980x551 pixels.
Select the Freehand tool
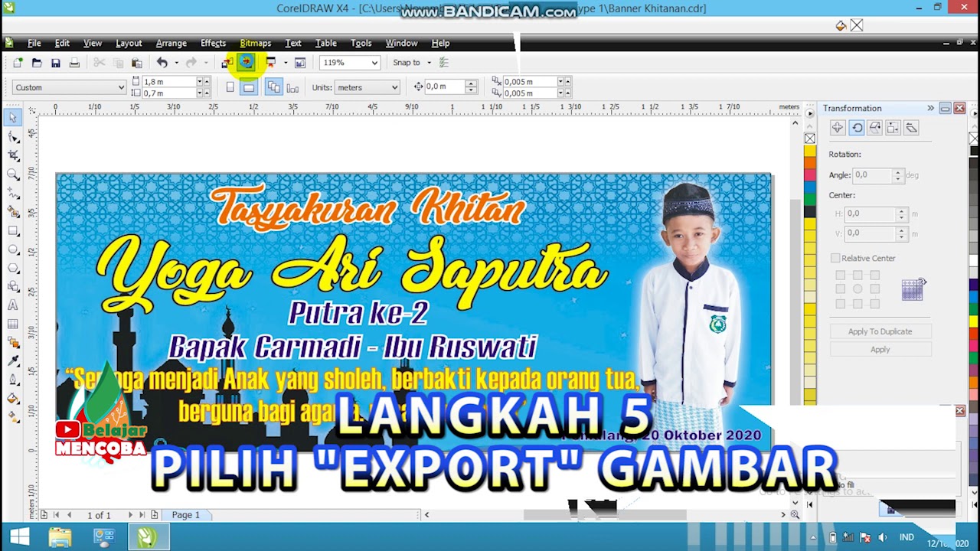point(13,193)
